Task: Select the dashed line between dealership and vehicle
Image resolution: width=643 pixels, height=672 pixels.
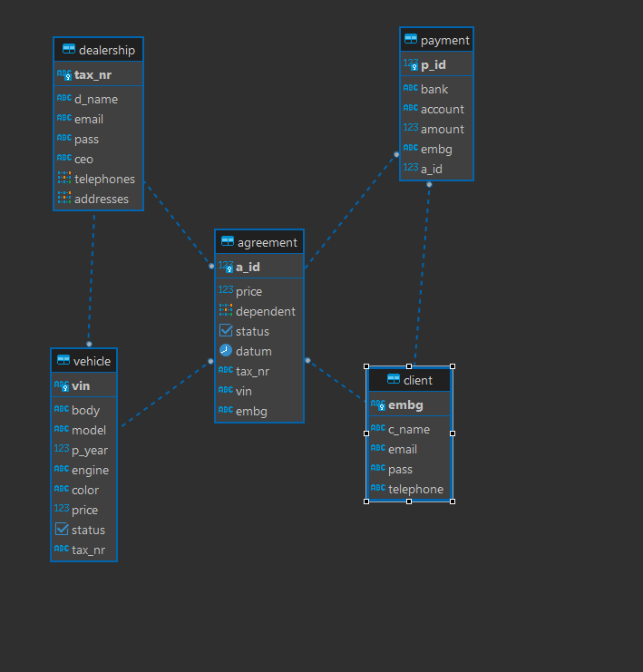Action: [92, 277]
